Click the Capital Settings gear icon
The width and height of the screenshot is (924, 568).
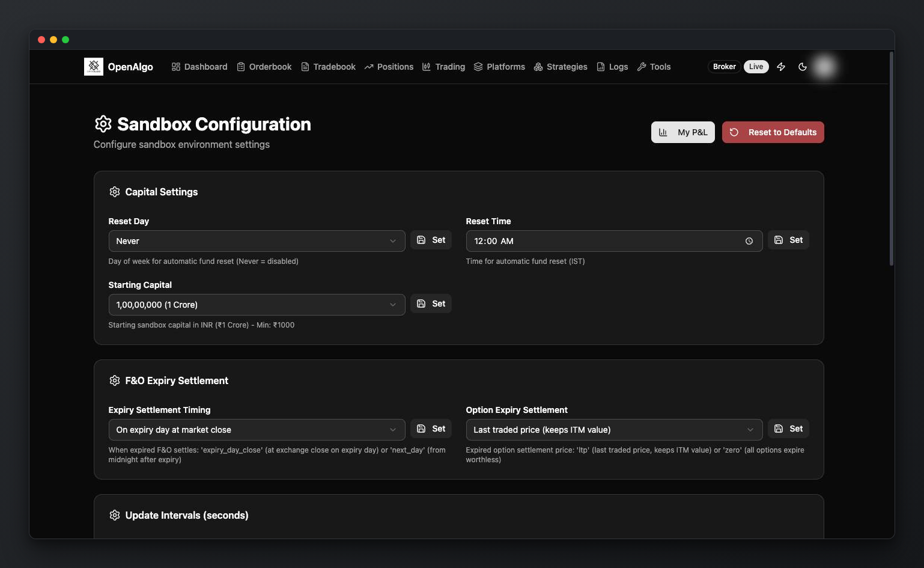pyautogui.click(x=115, y=192)
